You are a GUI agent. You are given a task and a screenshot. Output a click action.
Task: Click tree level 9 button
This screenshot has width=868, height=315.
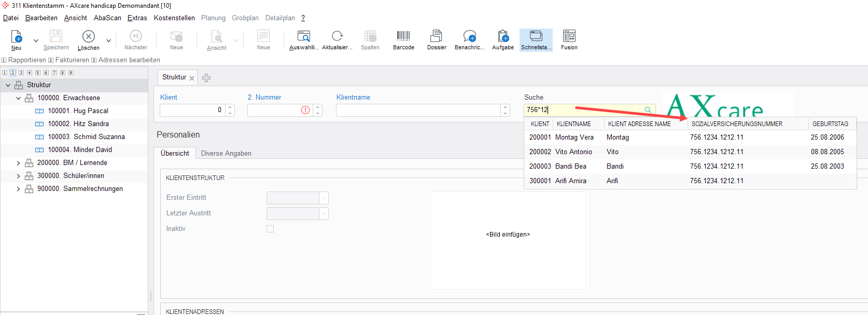71,73
